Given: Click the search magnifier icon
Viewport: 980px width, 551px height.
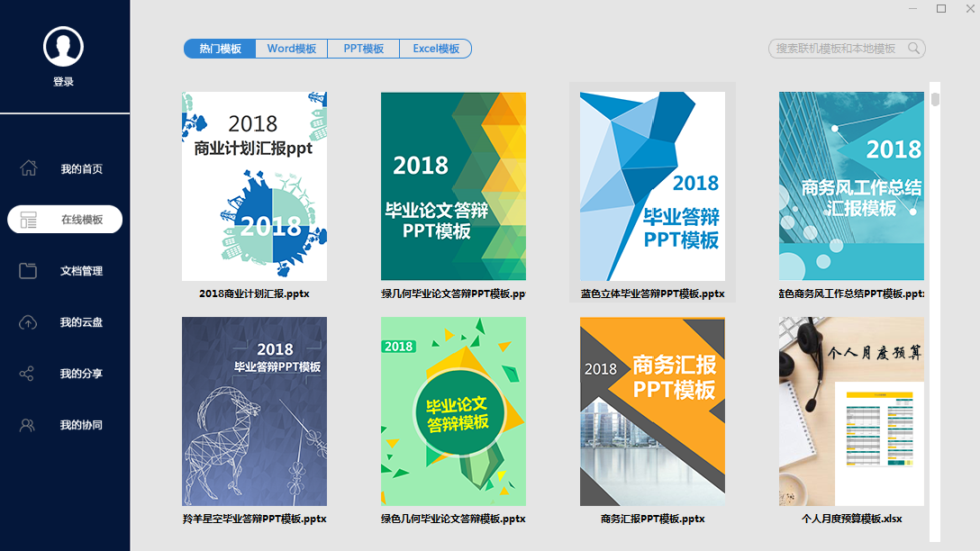Looking at the screenshot, I should coord(912,49).
